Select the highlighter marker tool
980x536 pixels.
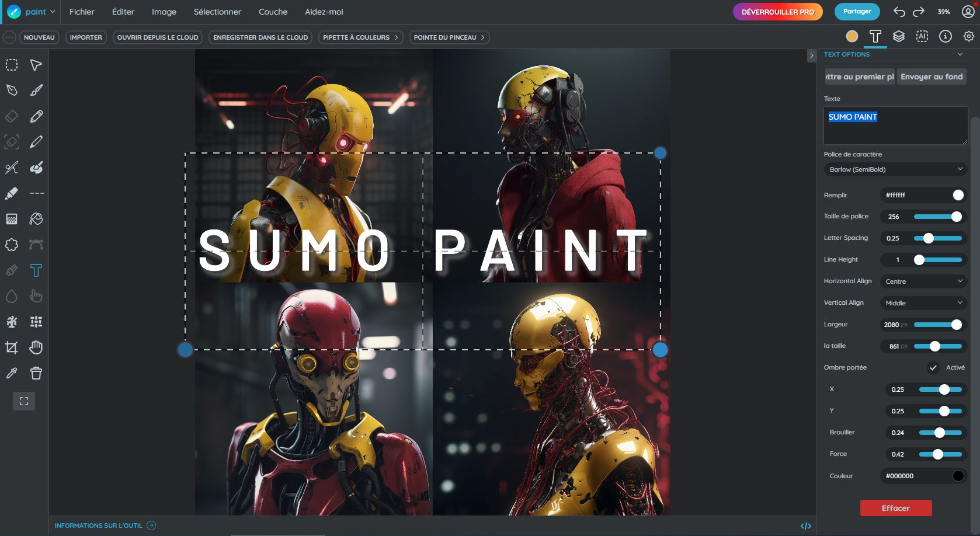(12, 193)
